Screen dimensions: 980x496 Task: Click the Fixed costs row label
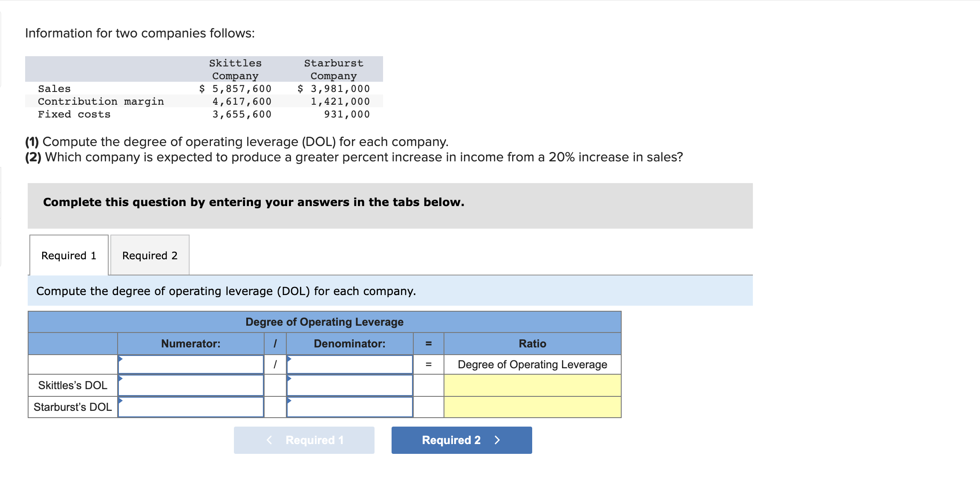(x=74, y=114)
